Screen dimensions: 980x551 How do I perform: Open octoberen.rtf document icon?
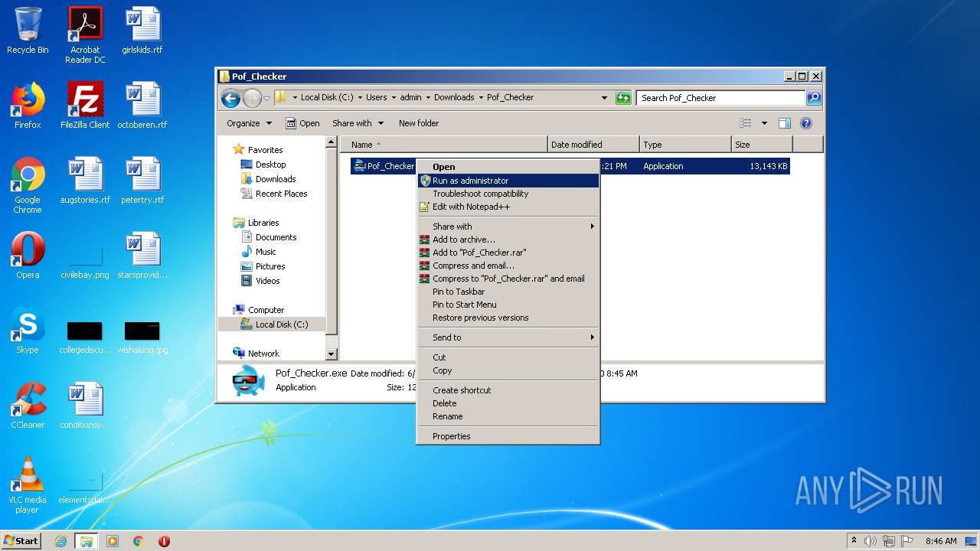[142, 105]
